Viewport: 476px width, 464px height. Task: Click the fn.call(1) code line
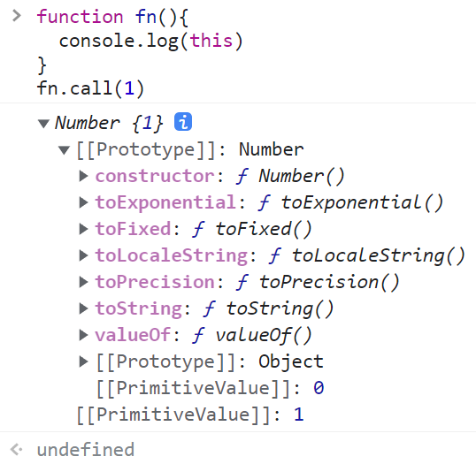tap(90, 88)
